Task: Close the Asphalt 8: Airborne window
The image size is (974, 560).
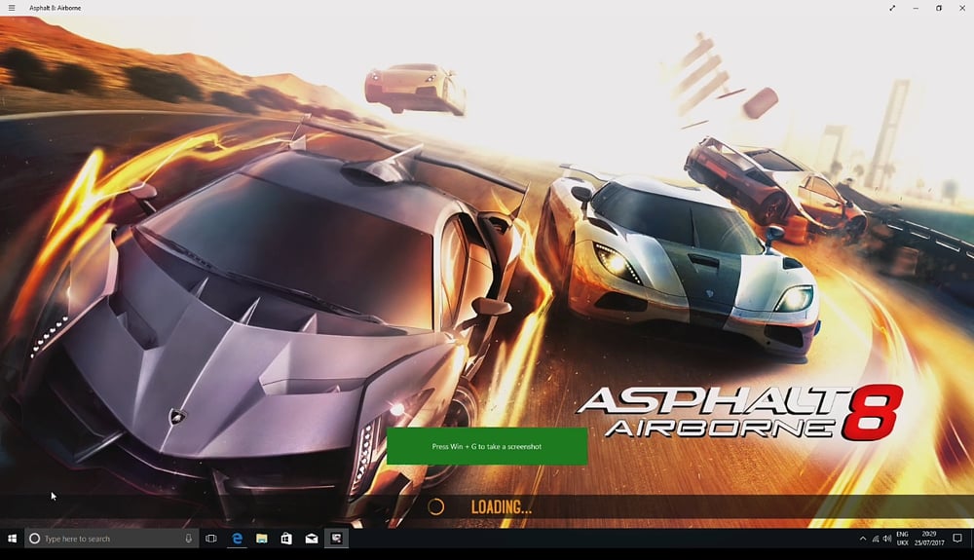Action: tap(961, 8)
